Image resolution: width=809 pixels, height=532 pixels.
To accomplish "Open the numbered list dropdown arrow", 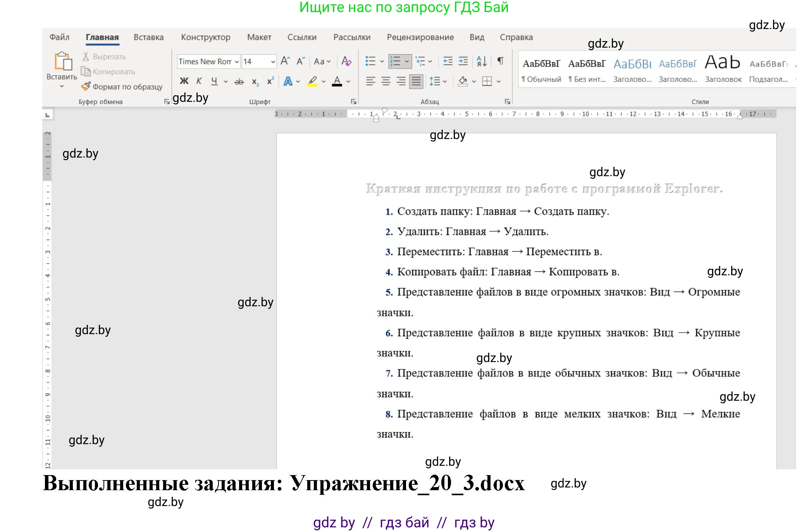I will (x=407, y=62).
